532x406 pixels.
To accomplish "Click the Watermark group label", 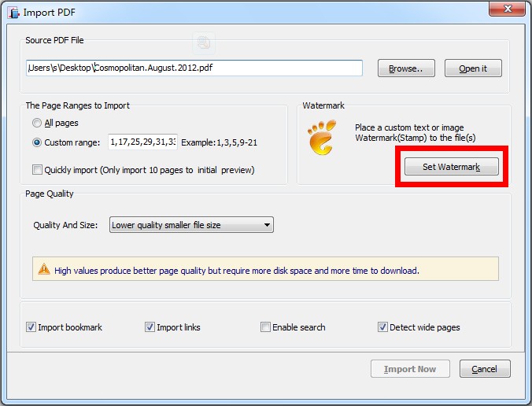I will click(x=323, y=105).
